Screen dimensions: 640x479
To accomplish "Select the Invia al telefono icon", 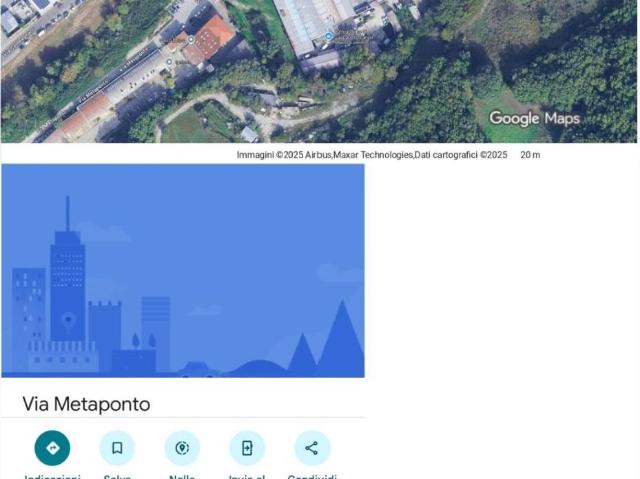I will pos(247,448).
